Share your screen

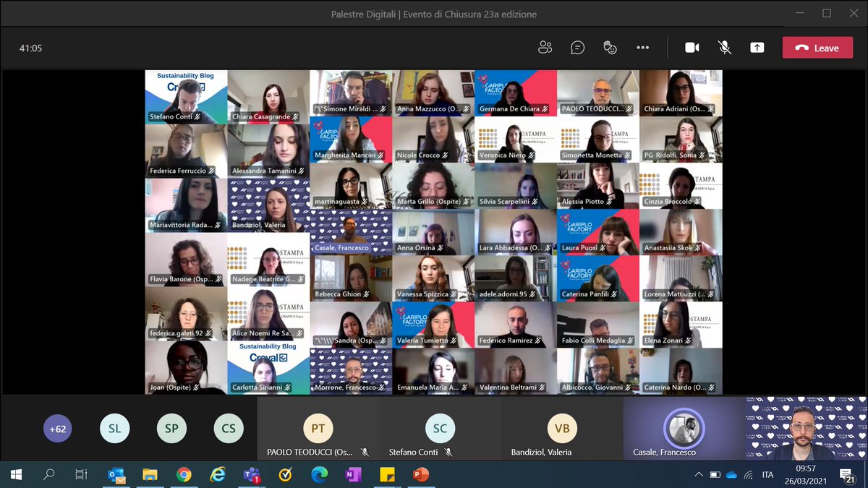(757, 47)
